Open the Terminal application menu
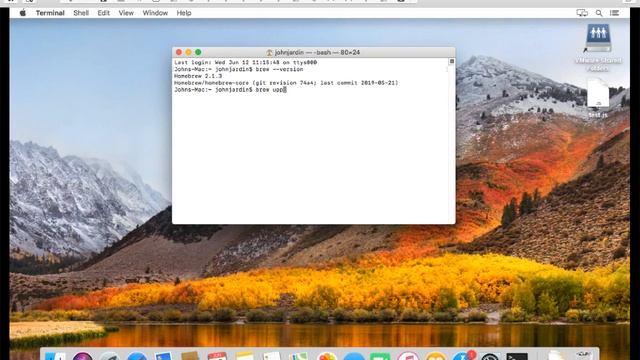 [50, 13]
